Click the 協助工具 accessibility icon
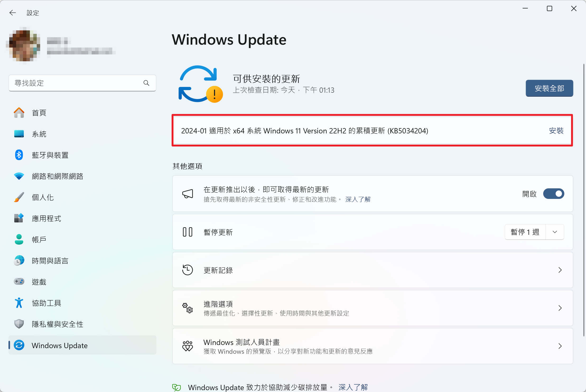 (19, 303)
